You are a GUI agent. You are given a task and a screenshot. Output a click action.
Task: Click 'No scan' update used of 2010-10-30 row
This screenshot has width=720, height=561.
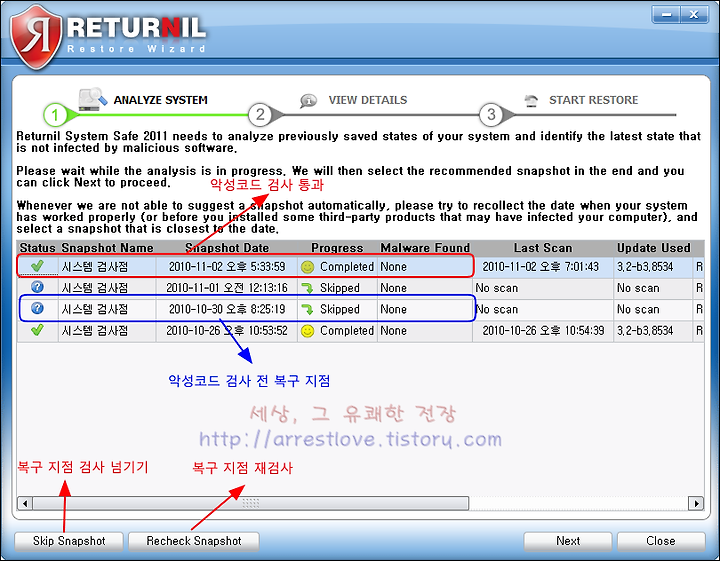[638, 309]
